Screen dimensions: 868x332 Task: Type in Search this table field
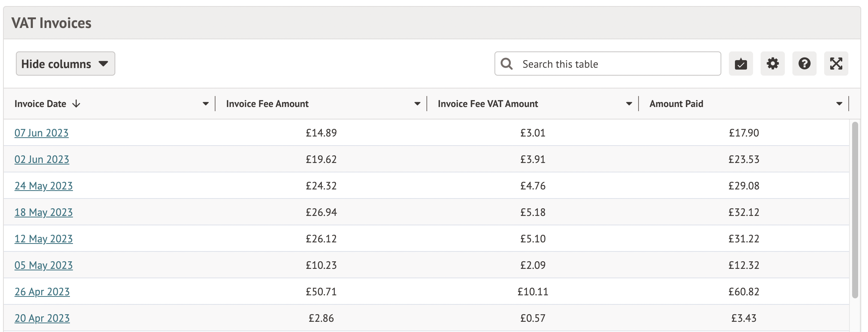(616, 64)
